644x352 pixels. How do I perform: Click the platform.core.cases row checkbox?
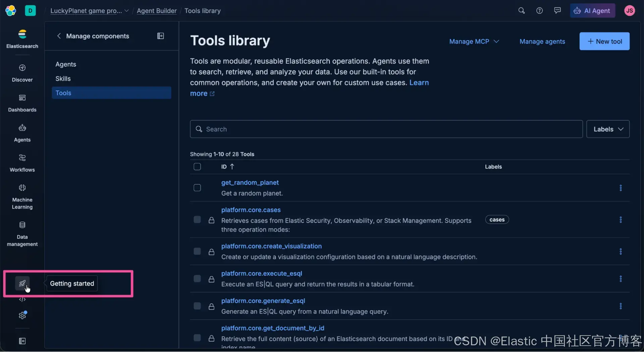click(197, 220)
